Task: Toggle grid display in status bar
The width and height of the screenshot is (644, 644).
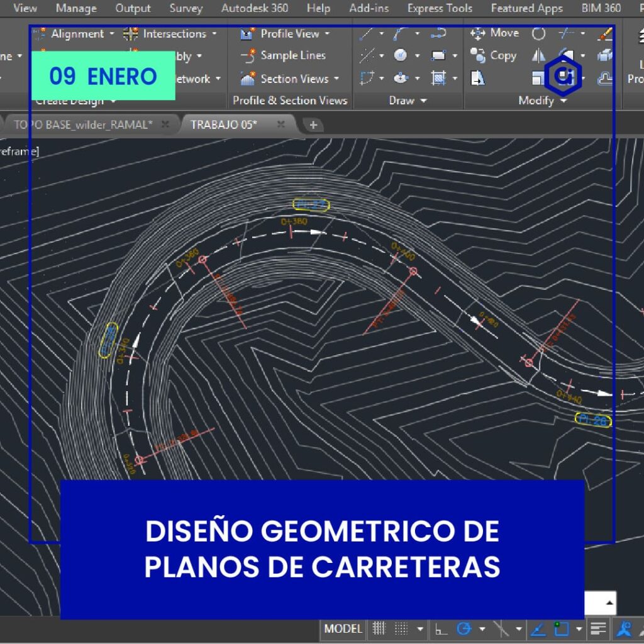Action: coord(379,628)
